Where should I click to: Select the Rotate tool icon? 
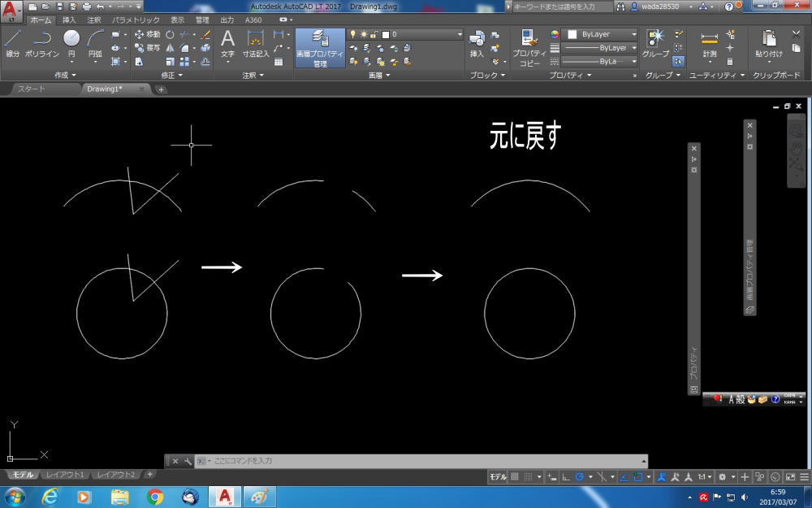pos(170,34)
